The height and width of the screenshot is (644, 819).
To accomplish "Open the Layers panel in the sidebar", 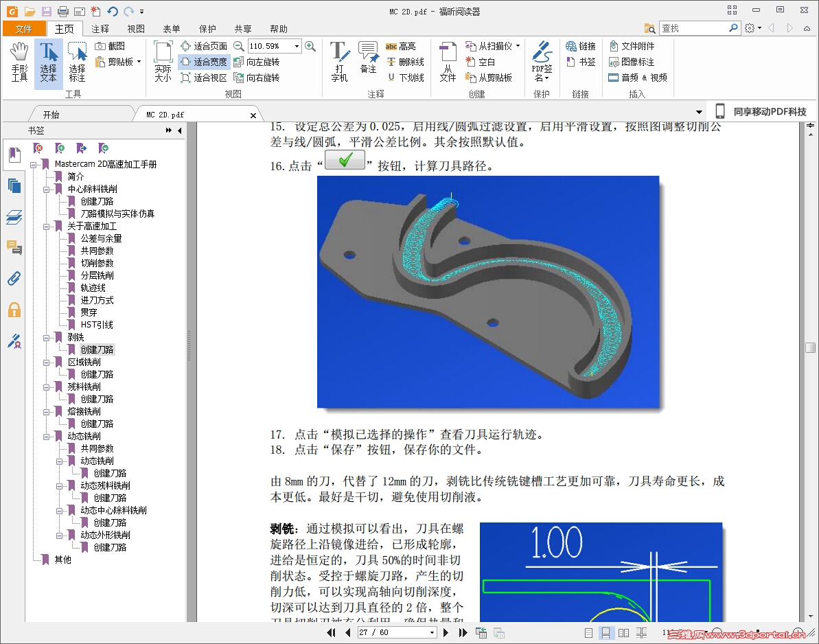I will [x=14, y=217].
